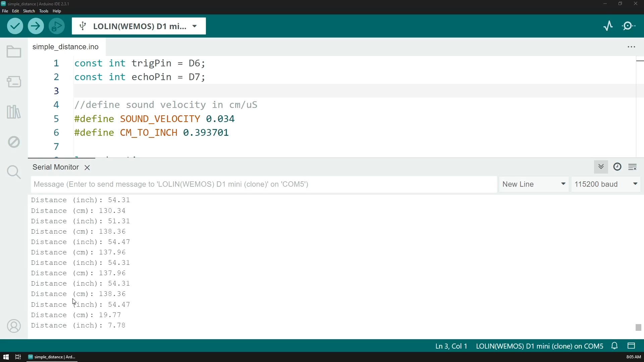Click the scroll-to-bottom arrow icon
644x362 pixels.
601,167
